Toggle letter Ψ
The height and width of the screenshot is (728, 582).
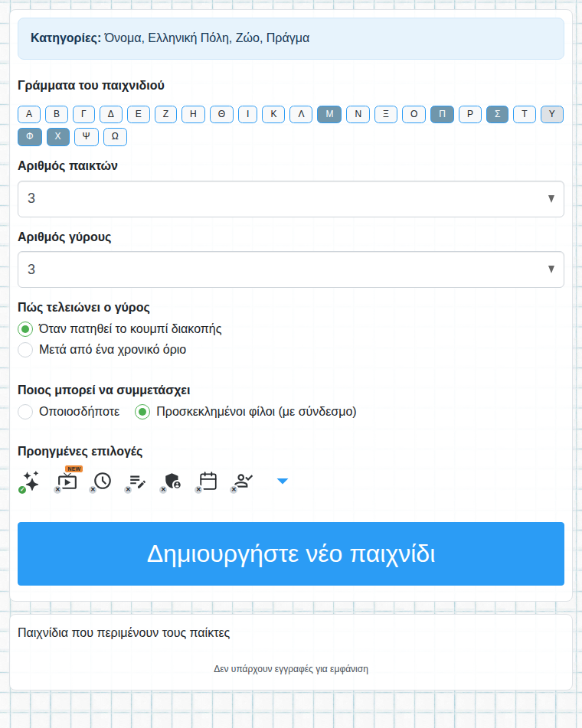click(x=87, y=137)
